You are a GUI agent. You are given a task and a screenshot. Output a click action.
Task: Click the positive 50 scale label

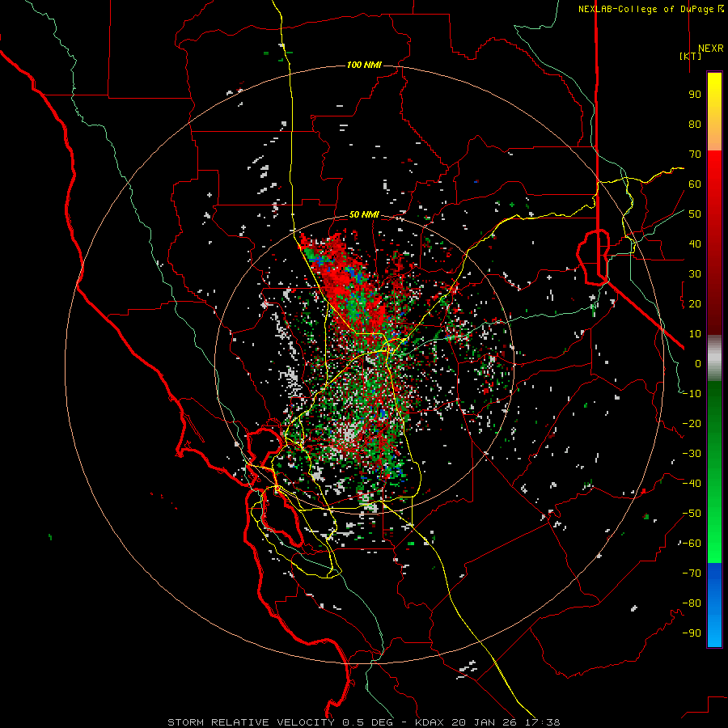click(695, 214)
